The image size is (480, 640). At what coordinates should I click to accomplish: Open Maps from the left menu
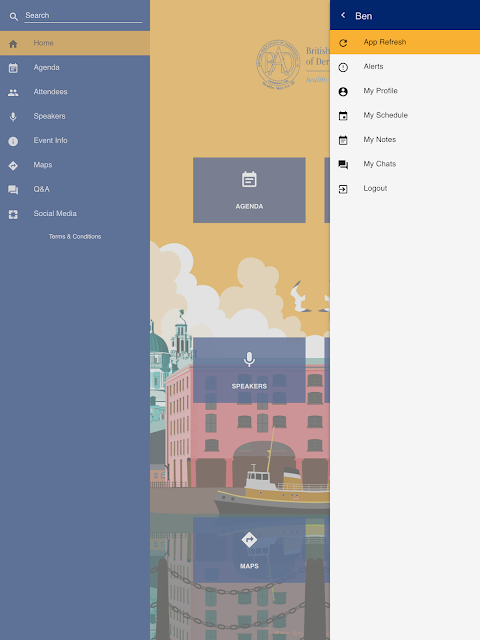tap(75, 165)
